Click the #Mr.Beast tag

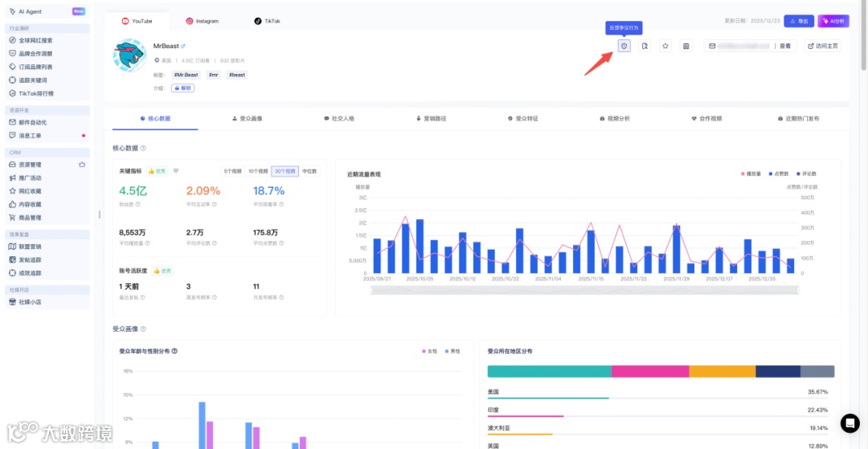coord(186,75)
